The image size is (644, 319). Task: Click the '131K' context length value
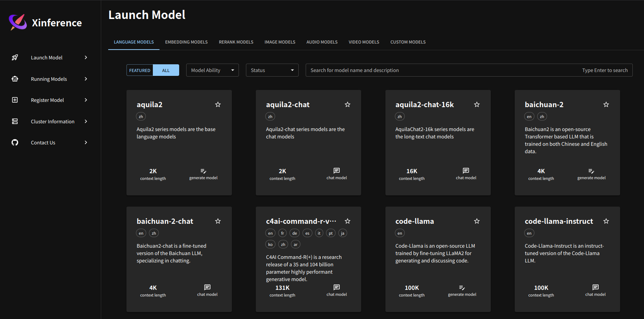click(x=282, y=288)
